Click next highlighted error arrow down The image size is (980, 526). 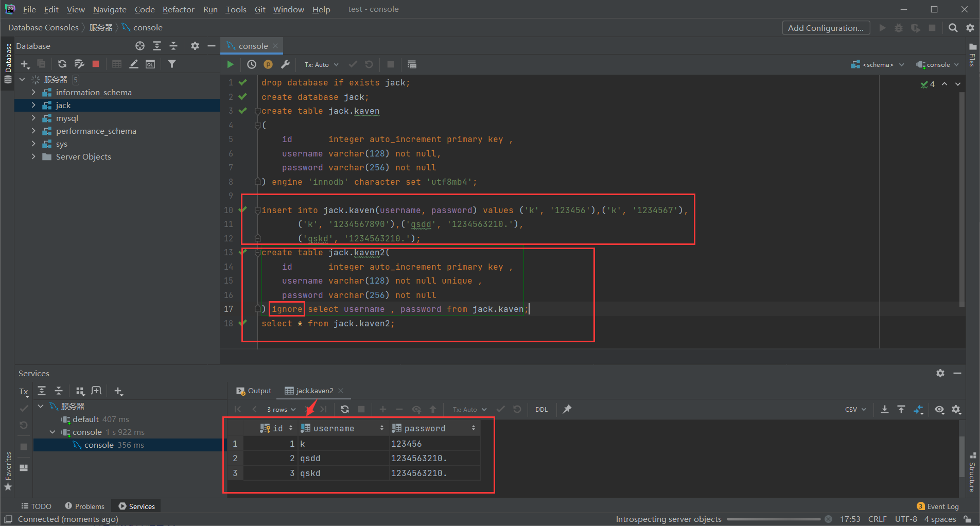tap(958, 84)
